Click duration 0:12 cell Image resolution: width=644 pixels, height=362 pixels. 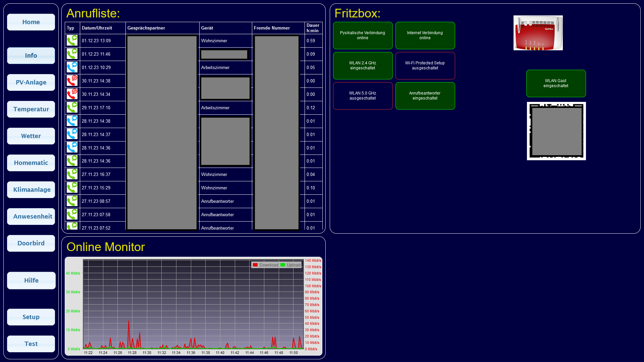click(313, 108)
